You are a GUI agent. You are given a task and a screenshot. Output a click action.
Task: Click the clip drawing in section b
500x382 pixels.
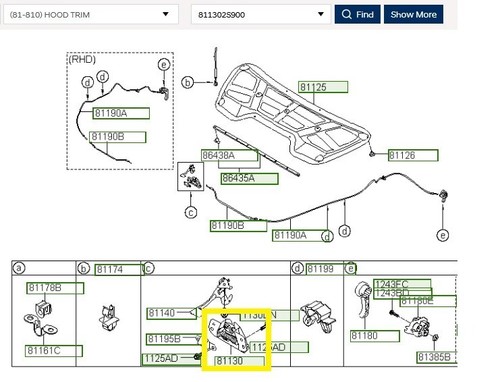pos(109,318)
